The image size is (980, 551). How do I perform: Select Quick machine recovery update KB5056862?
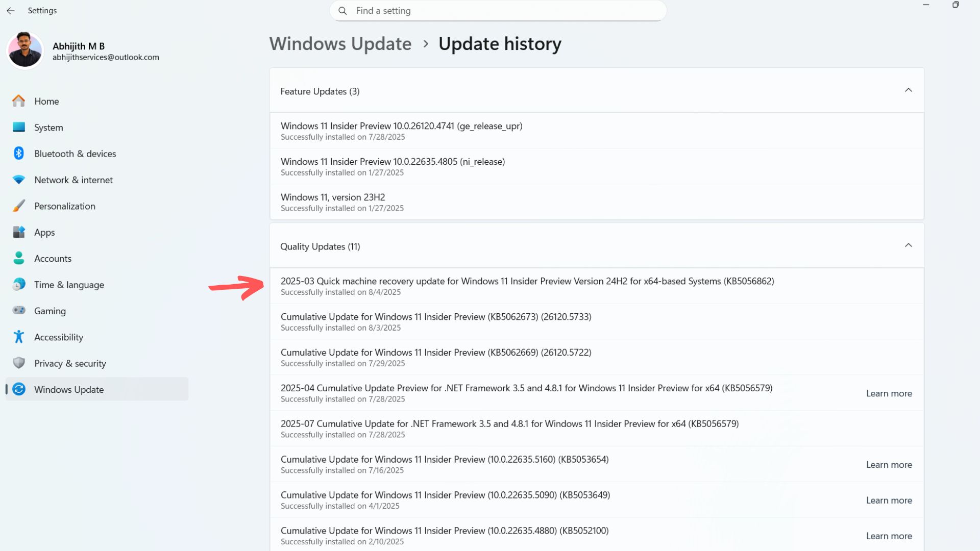point(597,286)
